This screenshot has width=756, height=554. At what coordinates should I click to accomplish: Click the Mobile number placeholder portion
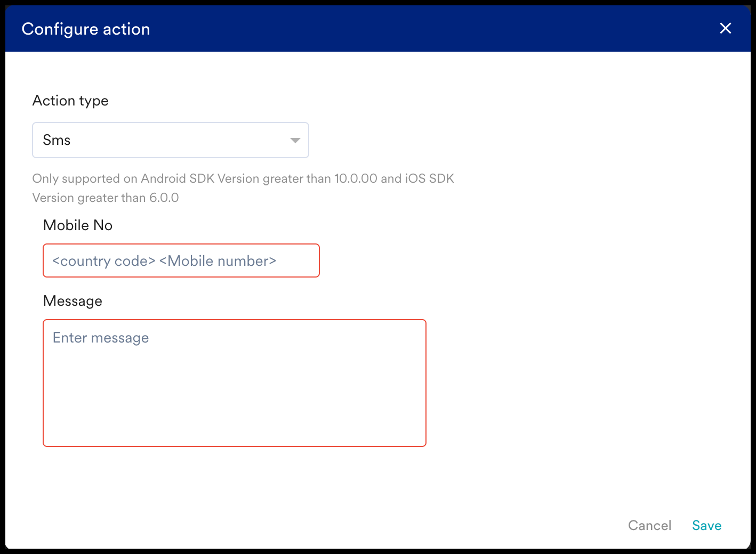pyautogui.click(x=218, y=261)
